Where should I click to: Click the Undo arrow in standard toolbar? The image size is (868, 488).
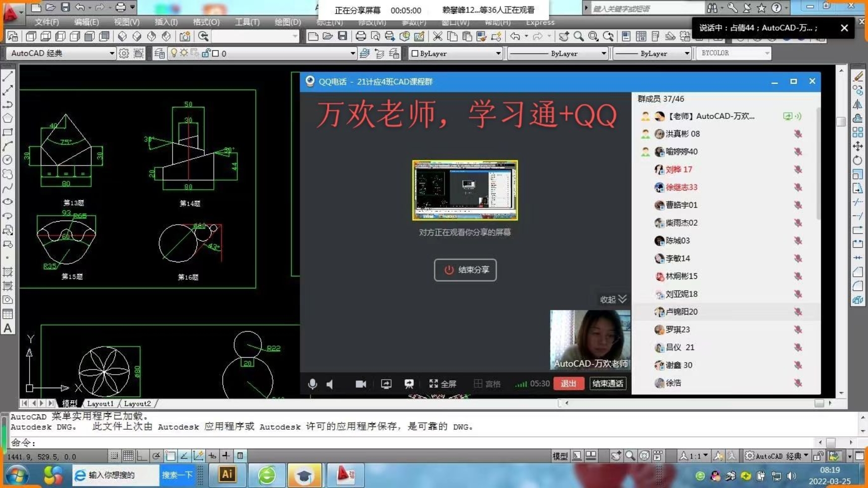click(x=515, y=36)
